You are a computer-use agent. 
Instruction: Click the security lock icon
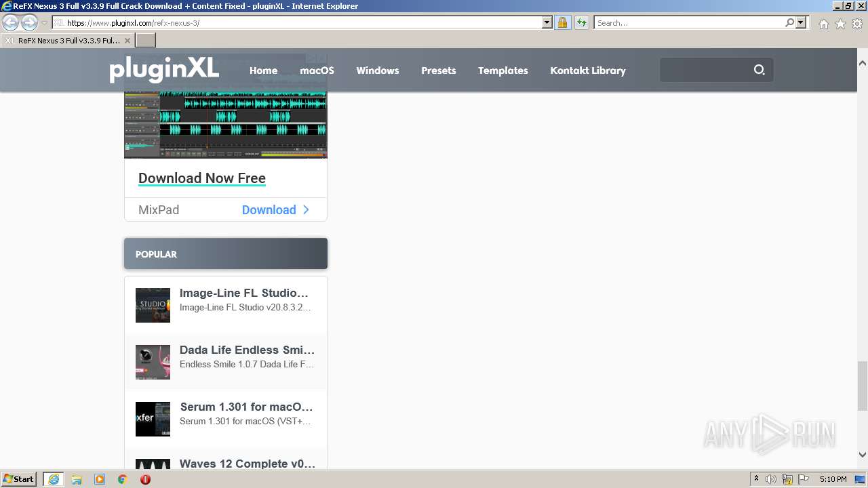pyautogui.click(x=562, y=22)
